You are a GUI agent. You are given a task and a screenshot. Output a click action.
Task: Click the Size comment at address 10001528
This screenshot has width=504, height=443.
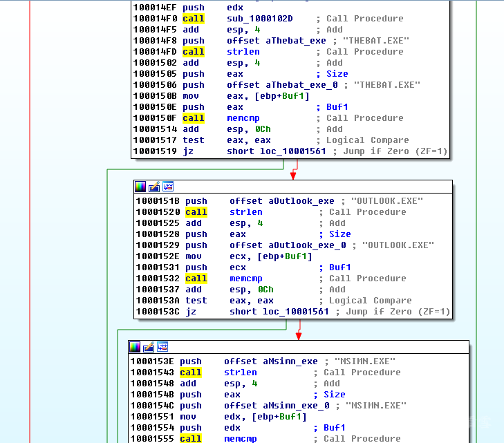coord(339,234)
